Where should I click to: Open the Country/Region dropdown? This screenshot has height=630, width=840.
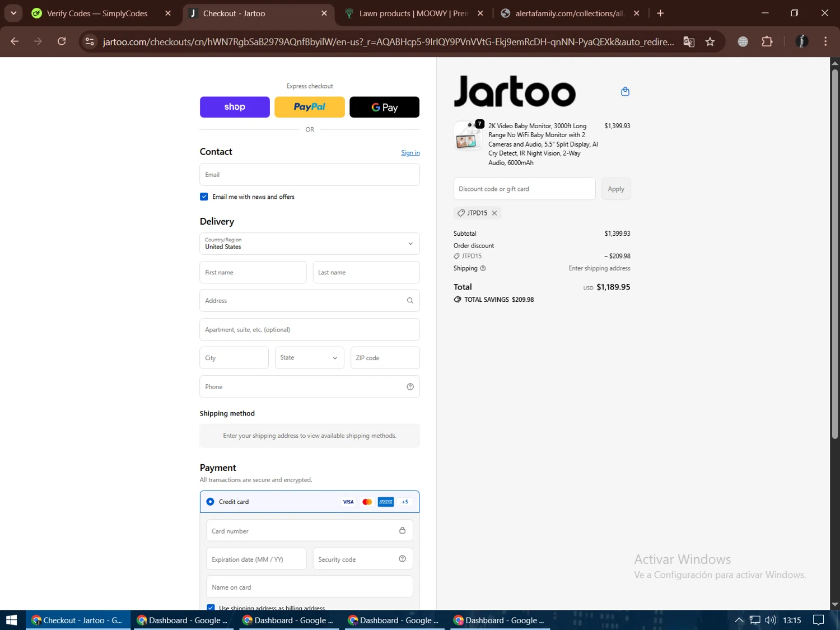[310, 244]
